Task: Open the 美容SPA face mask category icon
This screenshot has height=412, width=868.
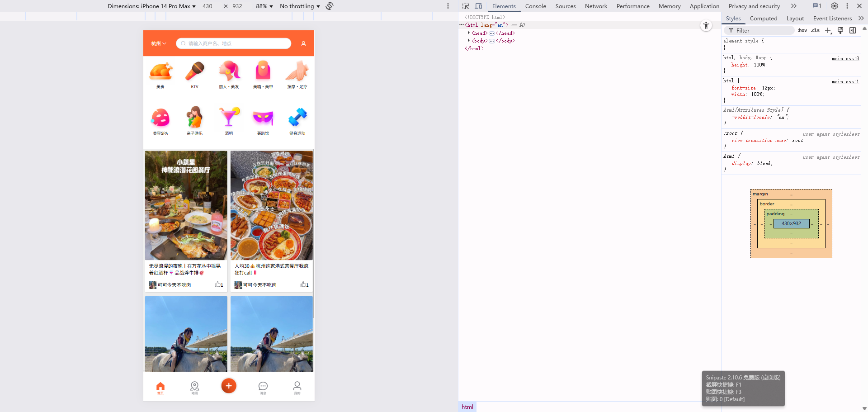Action: pos(160,118)
